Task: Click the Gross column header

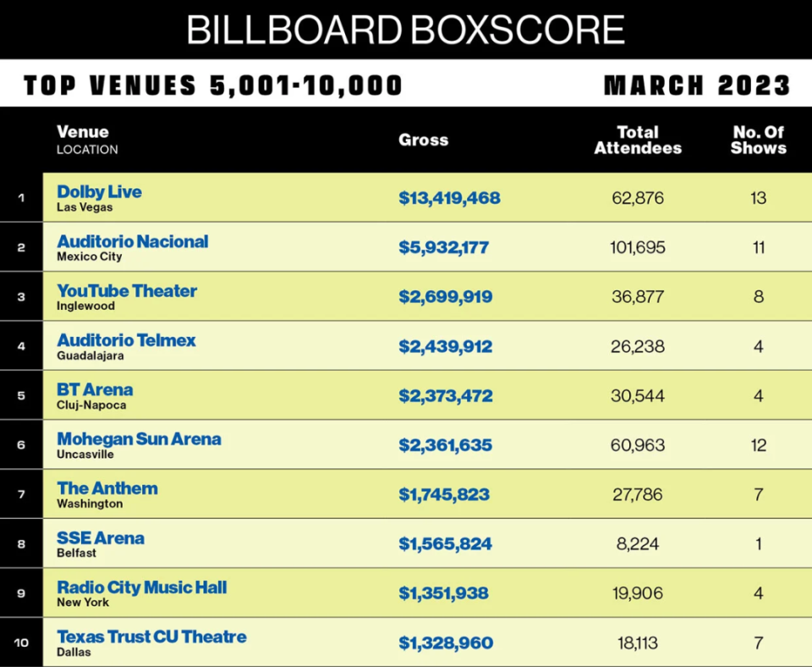Action: coord(423,141)
